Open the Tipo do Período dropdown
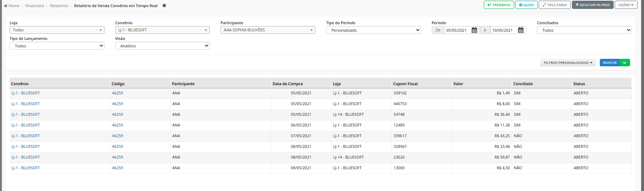This screenshot has height=191, width=644. click(373, 30)
